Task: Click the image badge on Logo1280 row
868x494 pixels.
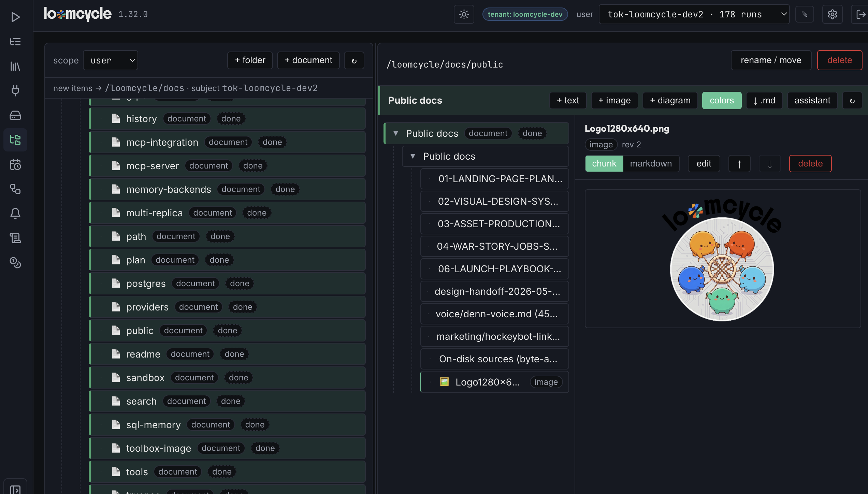Action: [x=546, y=382]
